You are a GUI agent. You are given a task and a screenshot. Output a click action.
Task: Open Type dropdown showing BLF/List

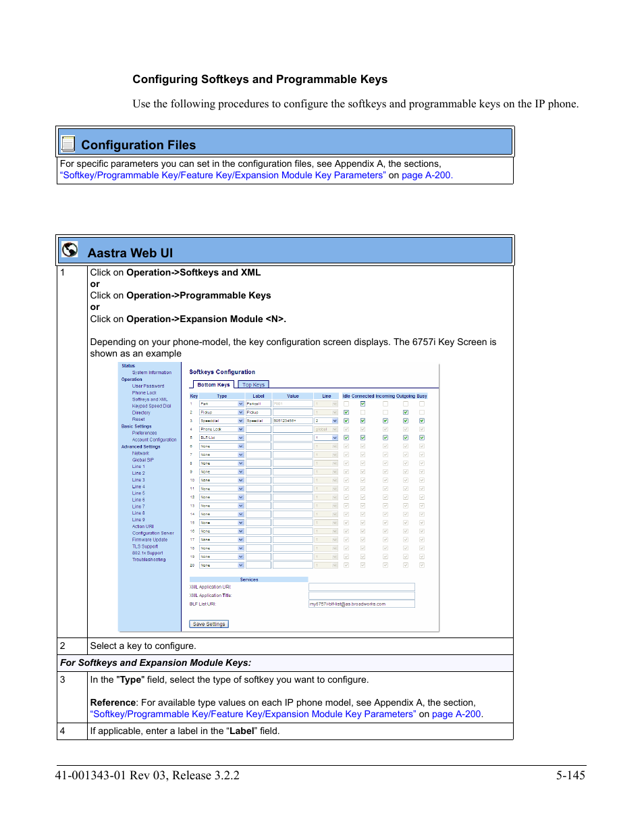coord(221,438)
